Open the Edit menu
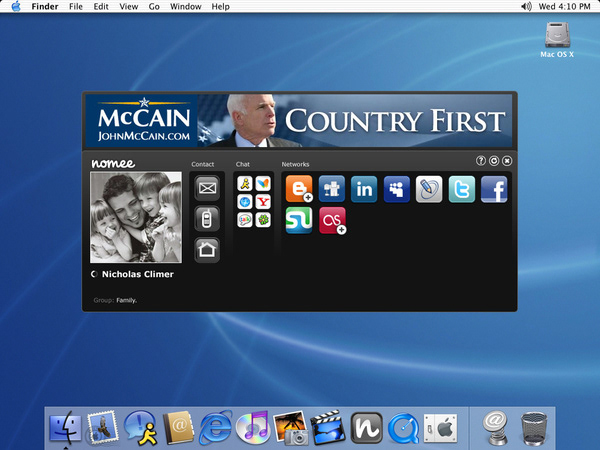The width and height of the screenshot is (600, 450). click(101, 7)
